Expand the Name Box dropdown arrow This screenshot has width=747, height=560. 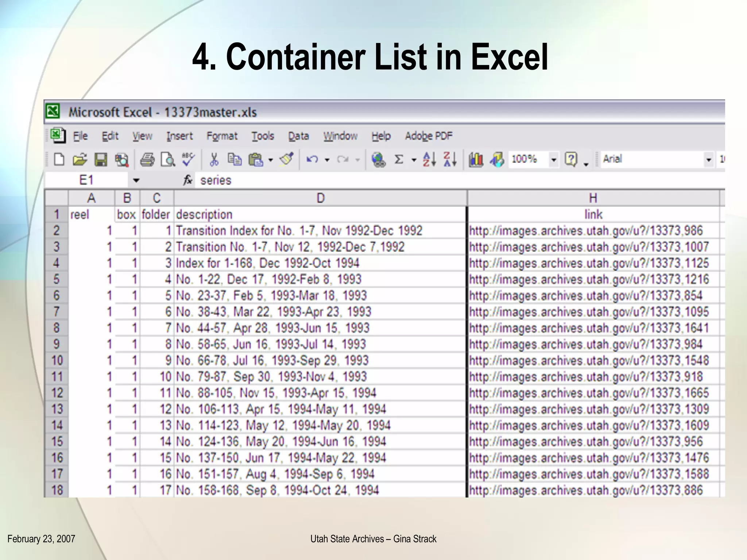(136, 180)
